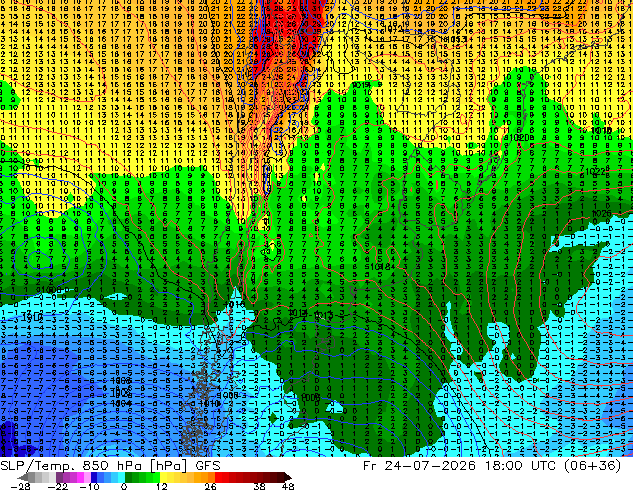
Task: Pick the magenta segment of the temperature legend
Action: pos(80,477)
